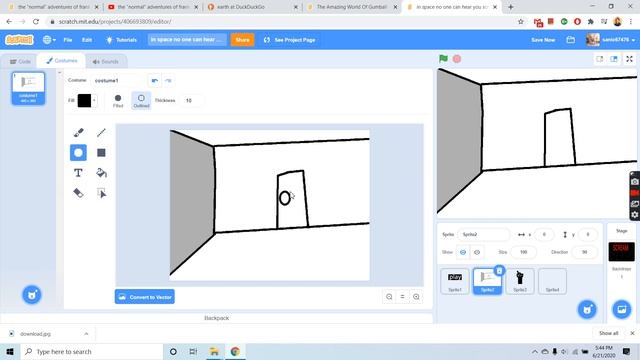
Task: Switch to the Costumes tab
Action: click(x=62, y=61)
